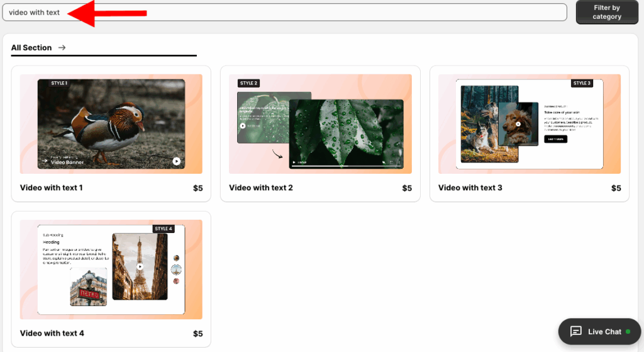Click the play icon on the Eiffel Tower preview
Screen dimensions: 644x352
[140, 266]
